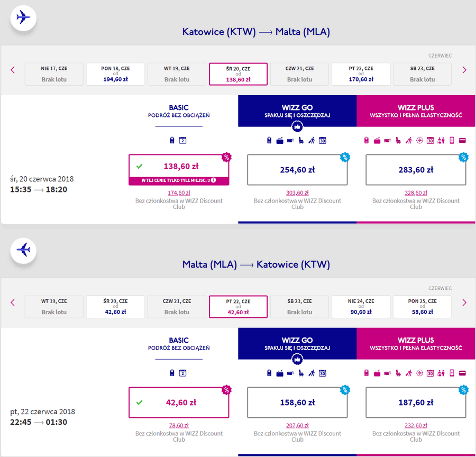Click the thumbs-up badge under return WIZZ GO

click(x=297, y=360)
